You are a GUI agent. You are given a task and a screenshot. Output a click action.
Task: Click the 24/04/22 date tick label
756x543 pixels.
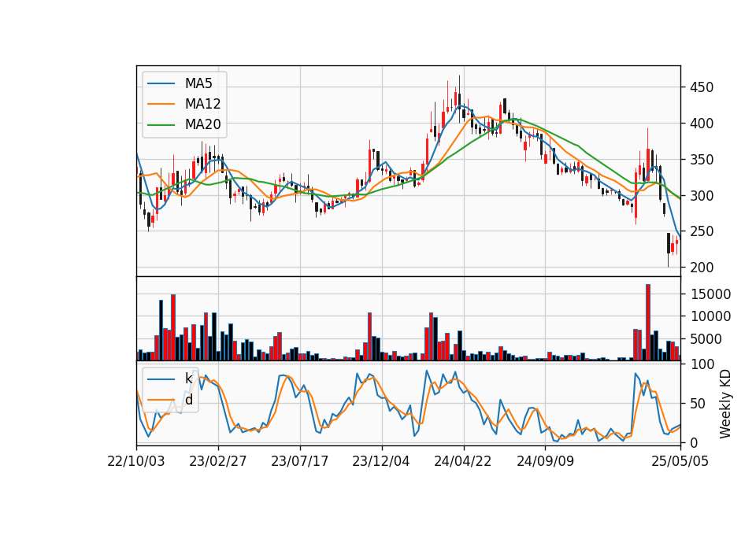point(463,461)
